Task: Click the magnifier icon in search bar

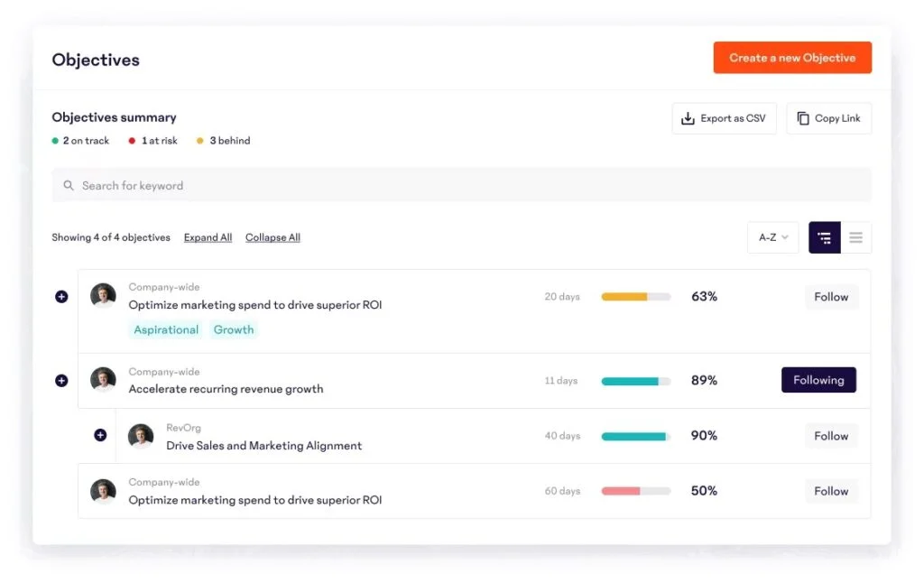Action: point(69,186)
